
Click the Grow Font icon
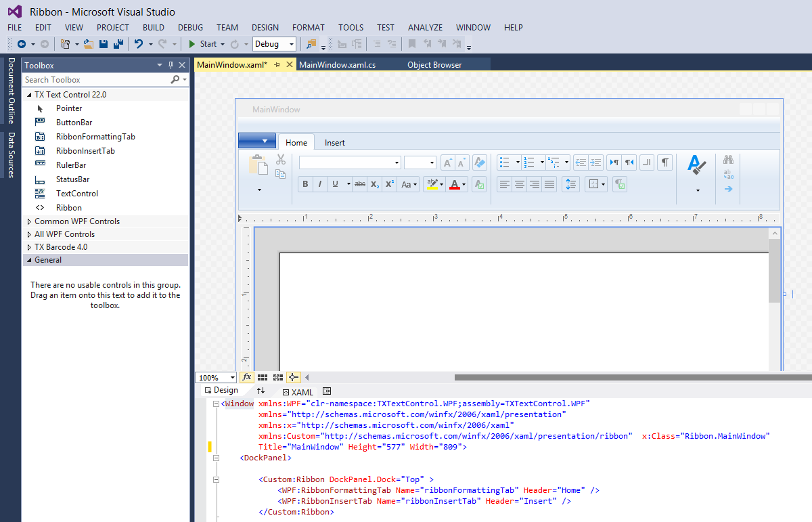pos(447,162)
